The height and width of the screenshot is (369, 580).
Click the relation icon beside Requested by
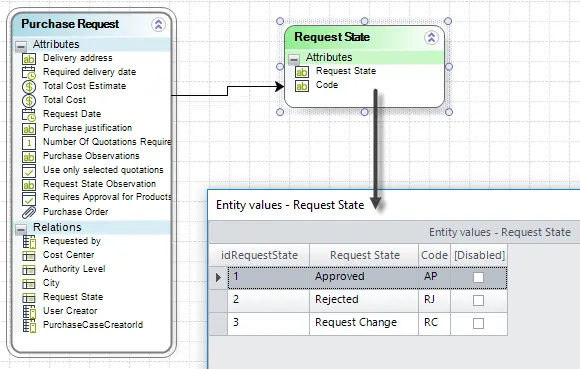pyautogui.click(x=29, y=242)
